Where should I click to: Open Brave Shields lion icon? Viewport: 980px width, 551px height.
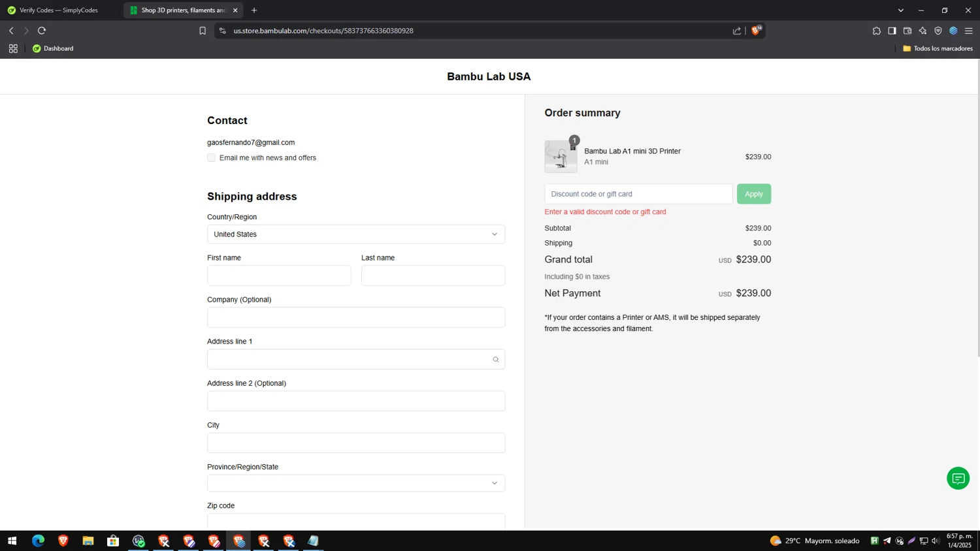pos(757,30)
